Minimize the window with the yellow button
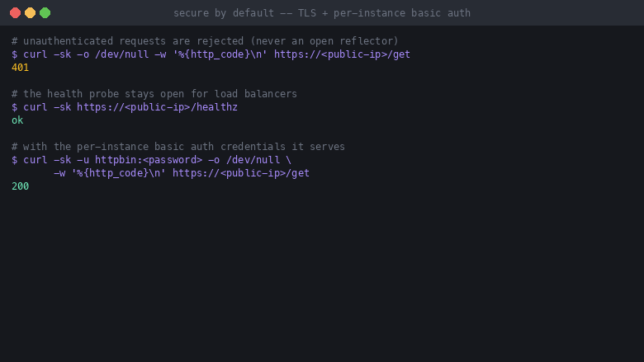 point(30,12)
